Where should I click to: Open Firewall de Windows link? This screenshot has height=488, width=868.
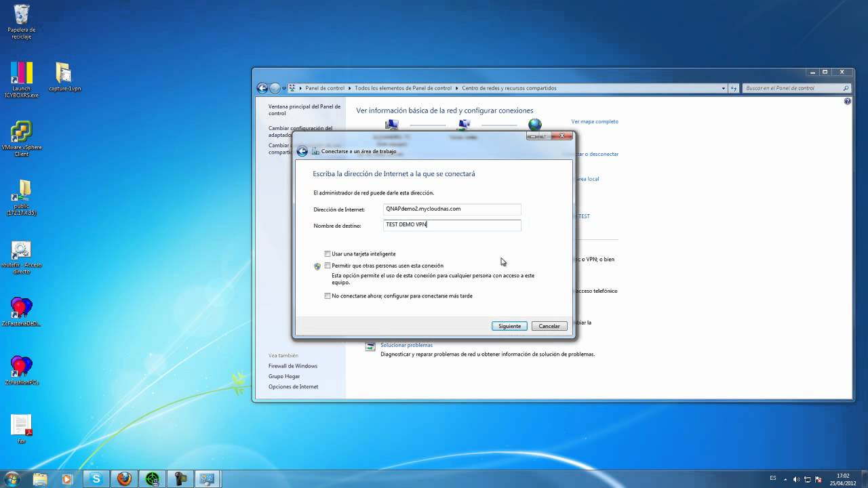(293, 366)
